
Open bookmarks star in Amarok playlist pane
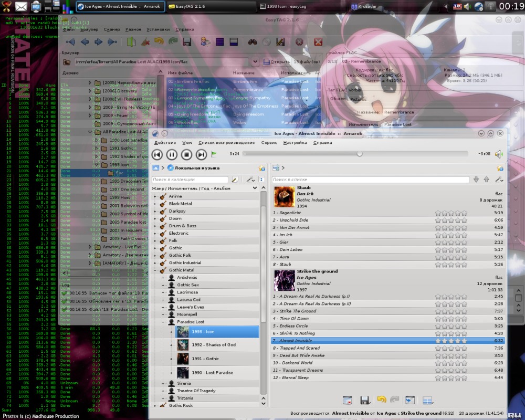click(x=500, y=168)
